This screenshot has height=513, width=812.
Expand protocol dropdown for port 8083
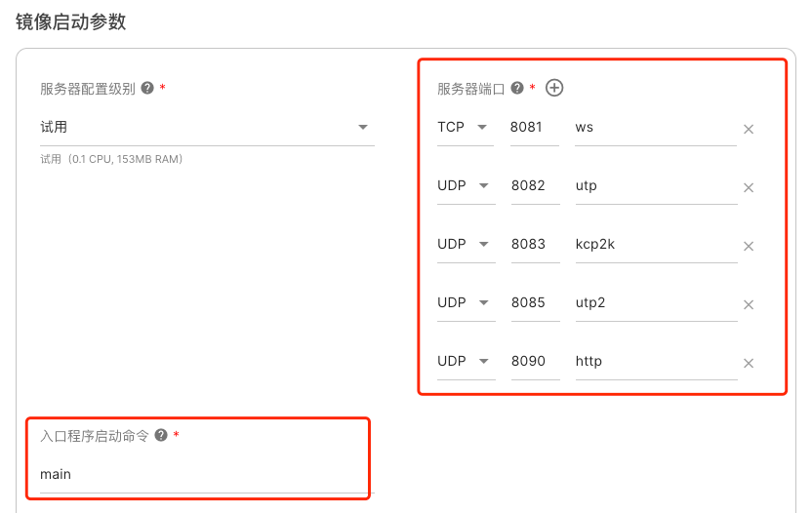click(465, 245)
